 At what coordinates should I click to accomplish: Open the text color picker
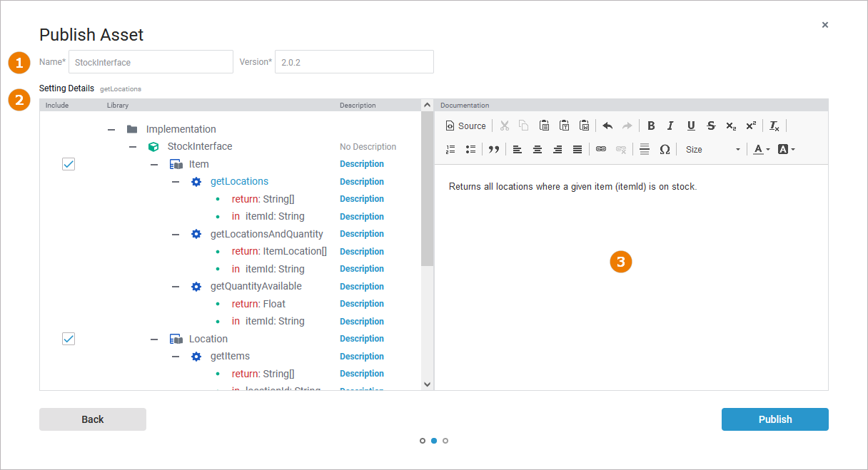(762, 150)
